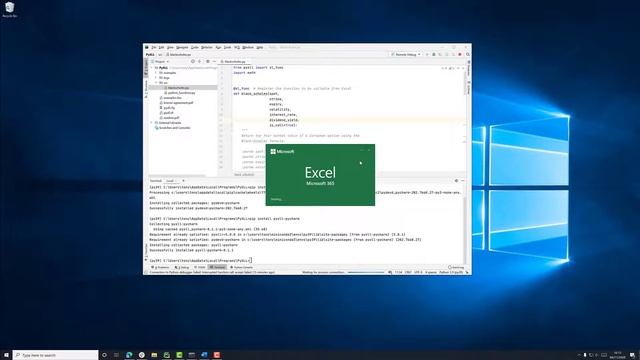Open the Refactor menu
Image resolution: width=640 pixels, height=360 pixels.
tap(207, 48)
